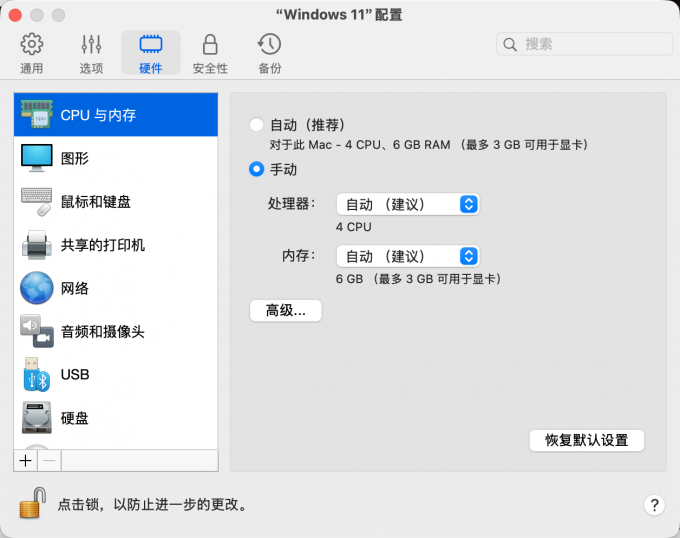The width and height of the screenshot is (680, 538).
Task: Click the 高级... button
Action: (286, 310)
